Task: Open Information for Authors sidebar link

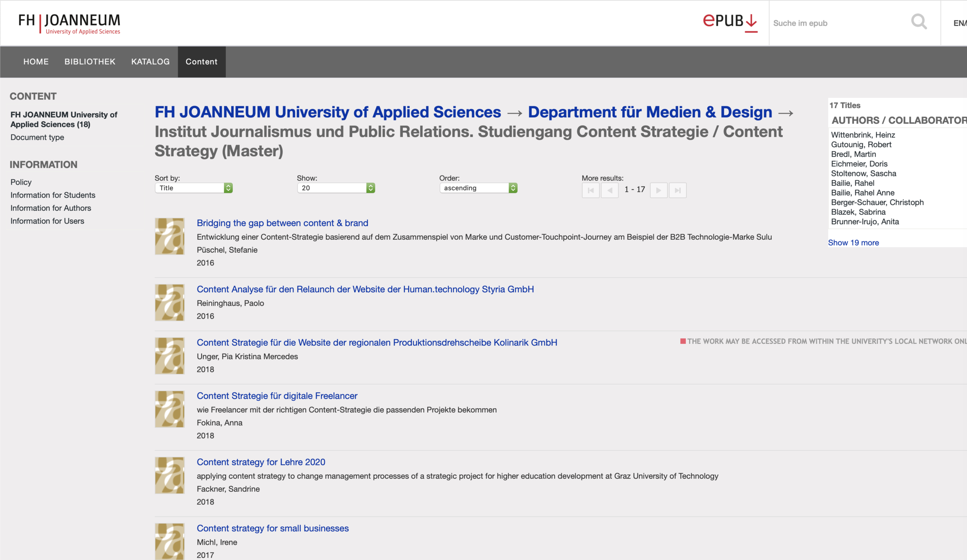Action: tap(51, 208)
